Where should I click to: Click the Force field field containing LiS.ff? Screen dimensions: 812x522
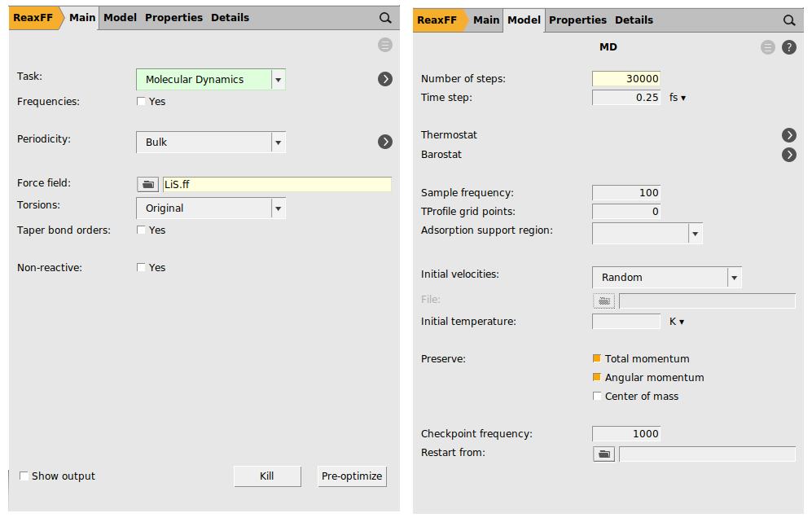pyautogui.click(x=277, y=184)
